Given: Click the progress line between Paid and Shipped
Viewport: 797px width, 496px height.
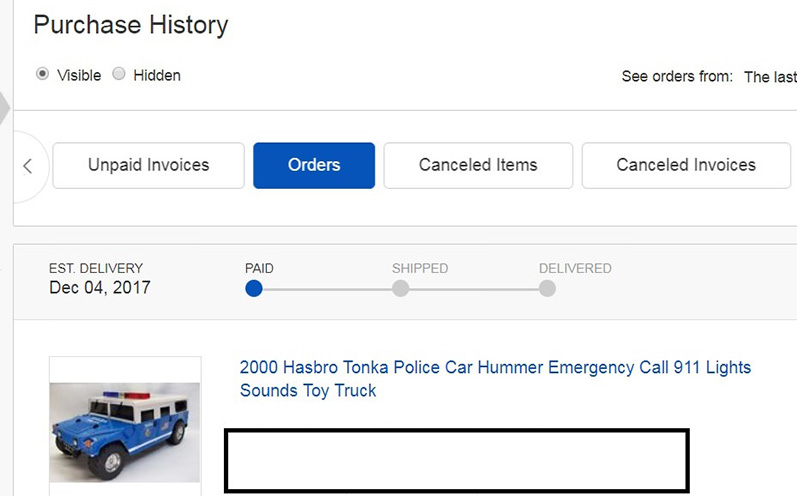Looking at the screenshot, I should coord(327,289).
